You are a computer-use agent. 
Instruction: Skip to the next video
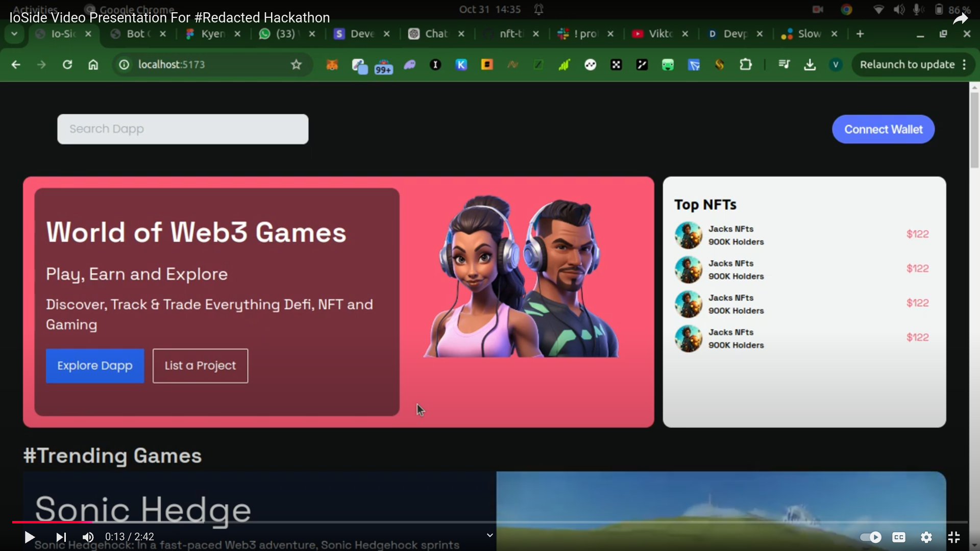pos(61,537)
